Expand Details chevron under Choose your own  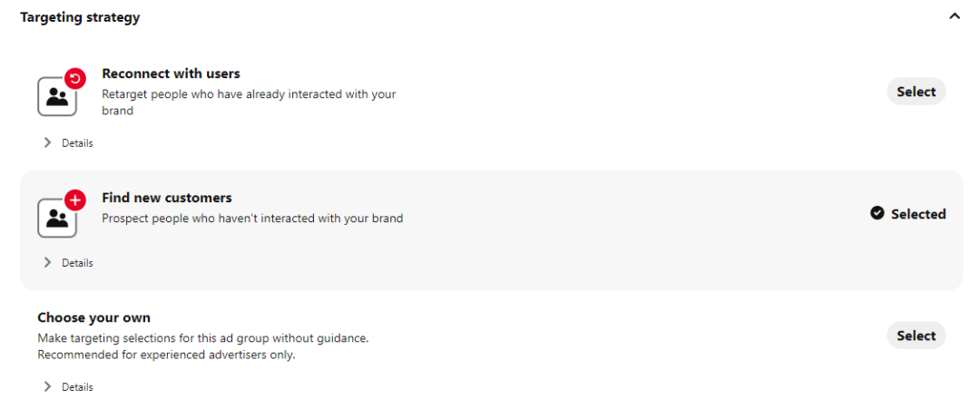[x=47, y=386]
